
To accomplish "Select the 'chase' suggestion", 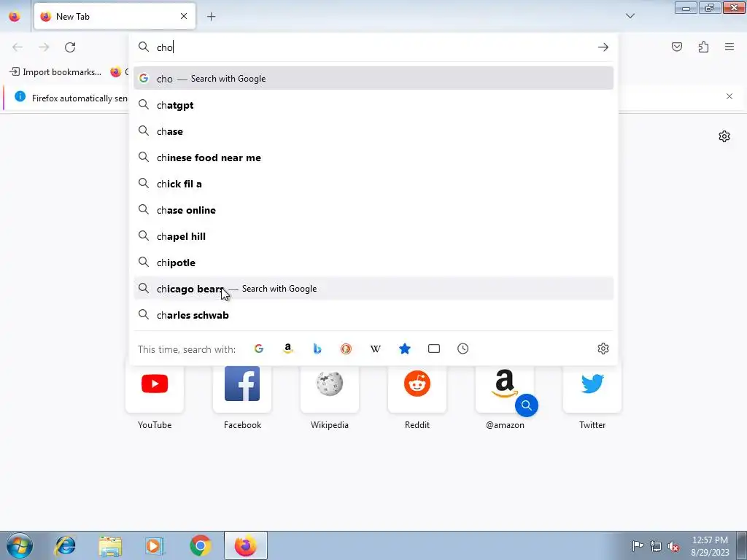I will tap(373, 131).
